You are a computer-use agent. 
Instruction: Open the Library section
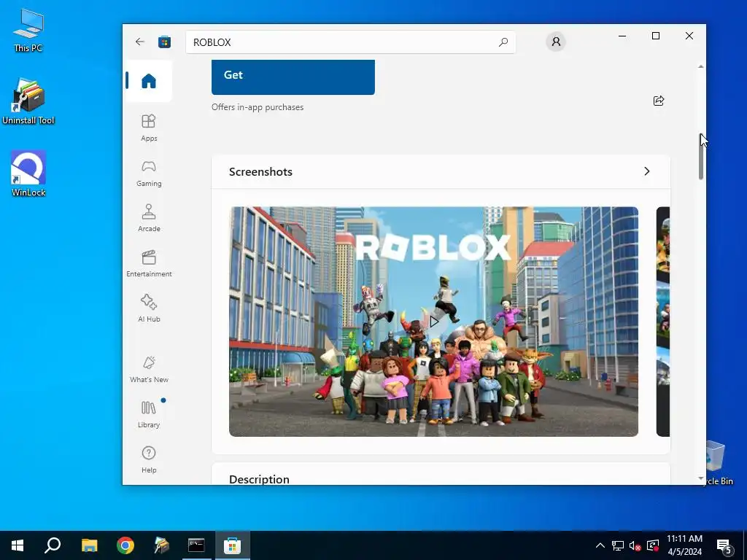tap(149, 414)
